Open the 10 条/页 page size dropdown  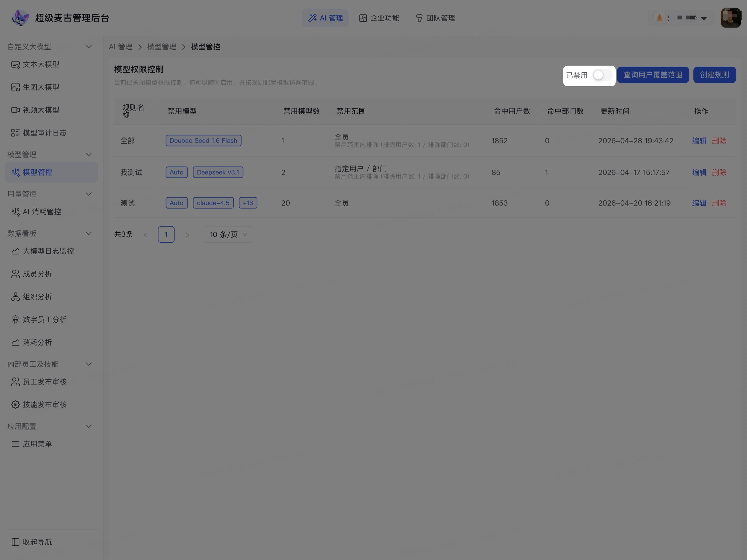click(228, 234)
